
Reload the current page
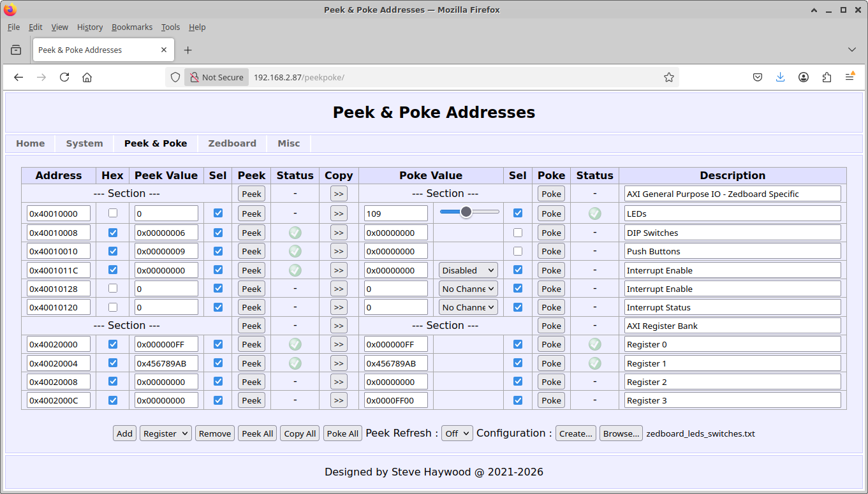pos(64,77)
